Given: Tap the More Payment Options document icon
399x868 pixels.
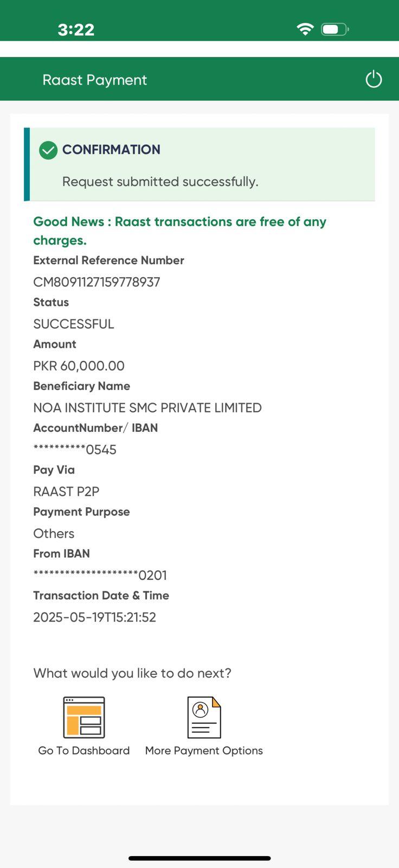Looking at the screenshot, I should click(204, 717).
